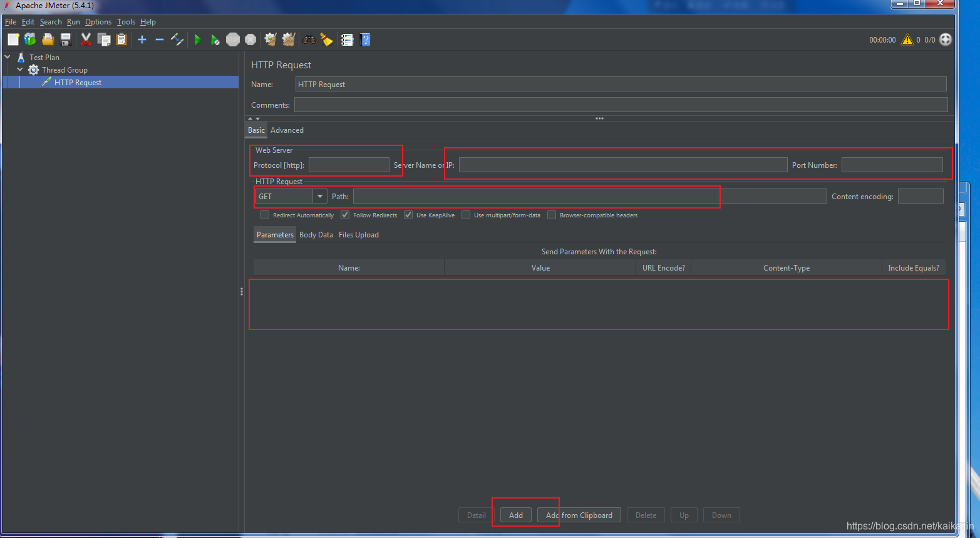Viewport: 980px width, 538px height.
Task: Click the Search binoculars icon
Action: [309, 39]
